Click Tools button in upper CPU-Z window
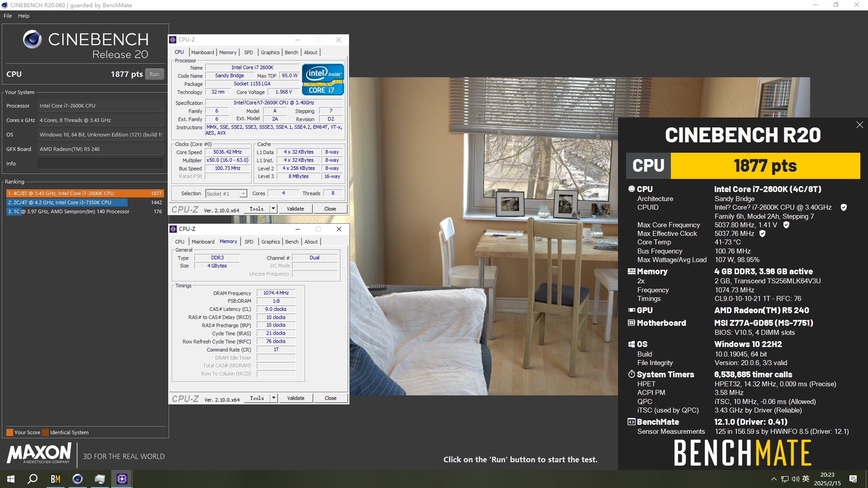 (x=257, y=209)
